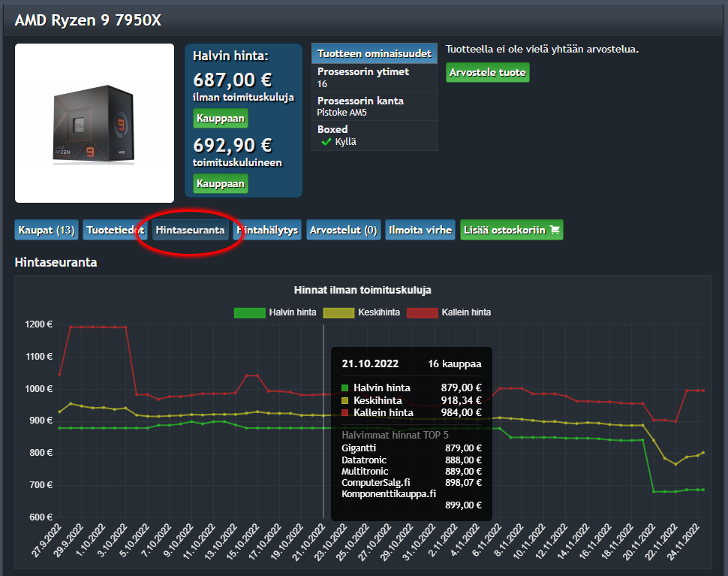Viewport: 728px width, 576px height.
Task: Click the last green point at 24.11.2022
Action: pos(702,490)
